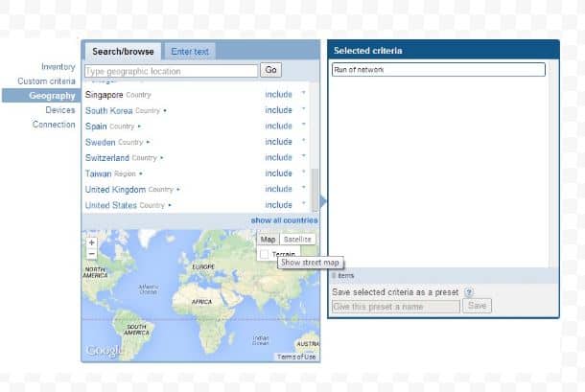Include Switzerland in targeting
The image size is (585, 392).
point(278,157)
